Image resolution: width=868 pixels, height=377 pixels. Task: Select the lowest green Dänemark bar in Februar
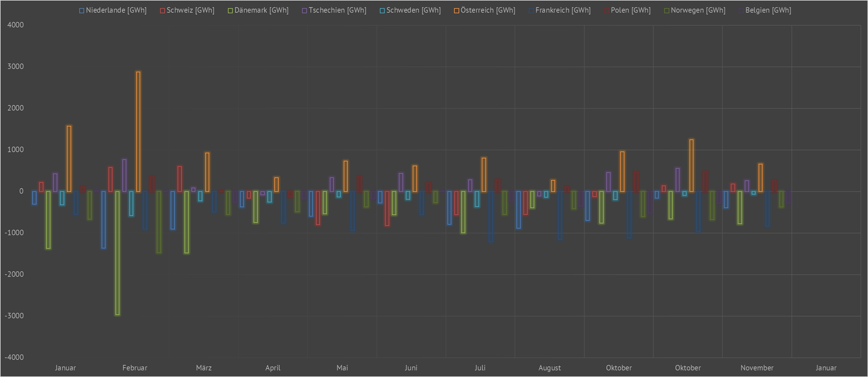(x=117, y=253)
